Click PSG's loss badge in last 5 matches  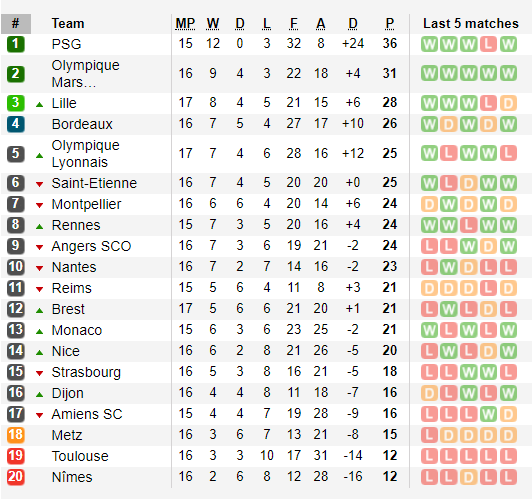[488, 44]
